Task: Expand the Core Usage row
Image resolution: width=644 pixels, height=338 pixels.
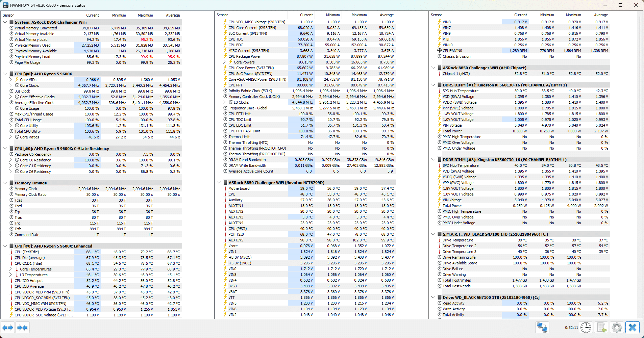Action: click(10, 108)
